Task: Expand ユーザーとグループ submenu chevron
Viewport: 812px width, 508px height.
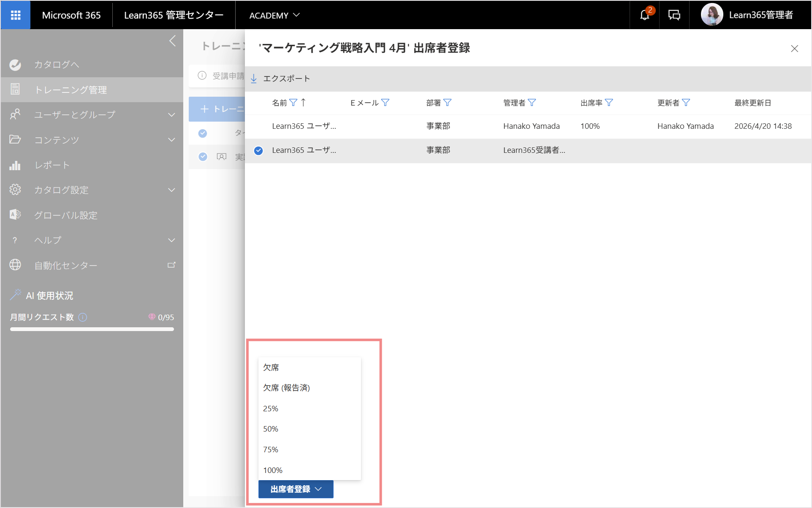Action: [171, 114]
